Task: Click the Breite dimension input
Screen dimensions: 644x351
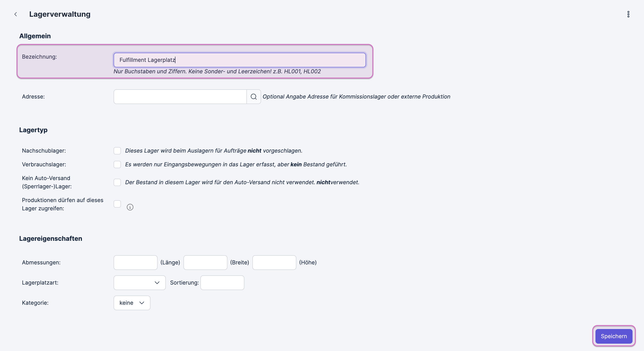Action: point(205,262)
